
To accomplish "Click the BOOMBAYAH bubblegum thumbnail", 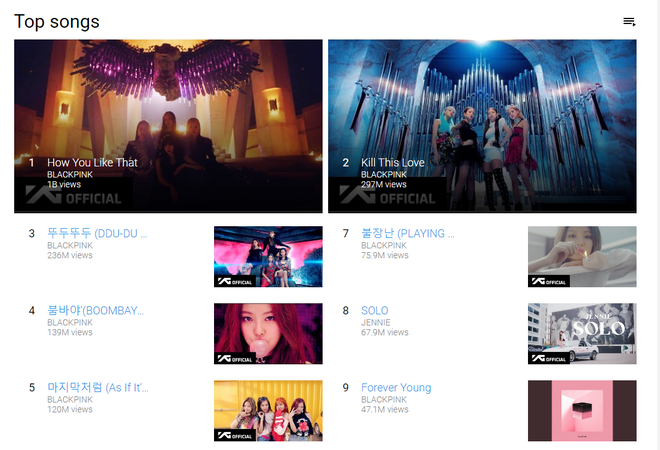I will point(268,334).
